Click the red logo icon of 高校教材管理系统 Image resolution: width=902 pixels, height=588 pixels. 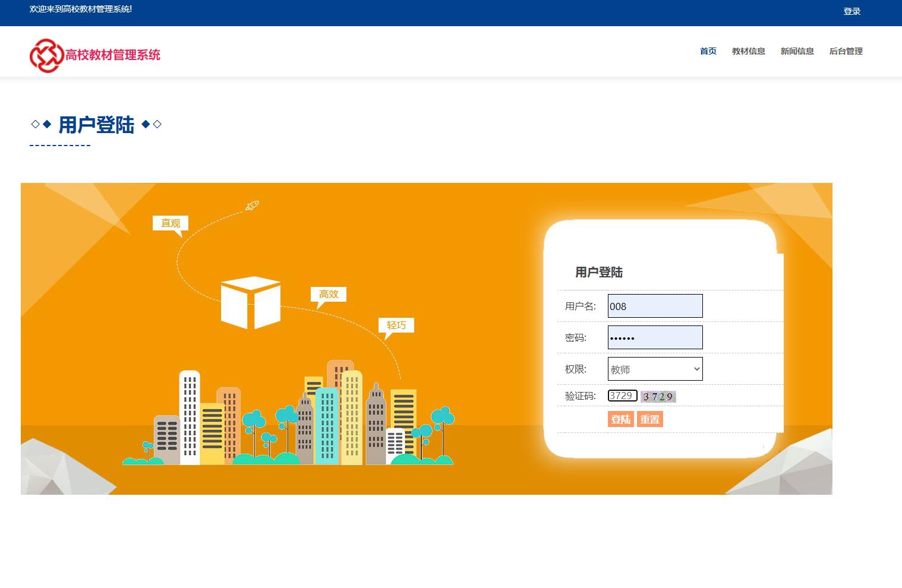(x=48, y=55)
